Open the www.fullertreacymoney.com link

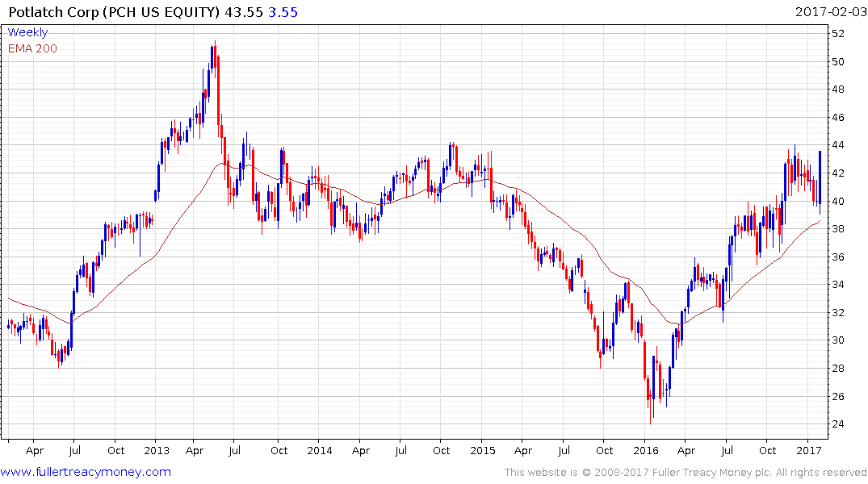(86, 472)
